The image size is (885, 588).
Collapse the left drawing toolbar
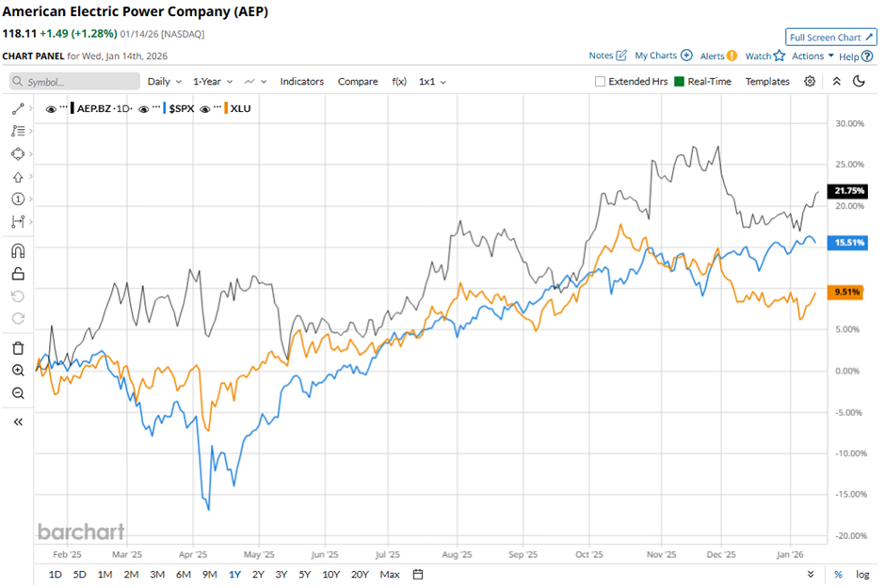[x=18, y=422]
